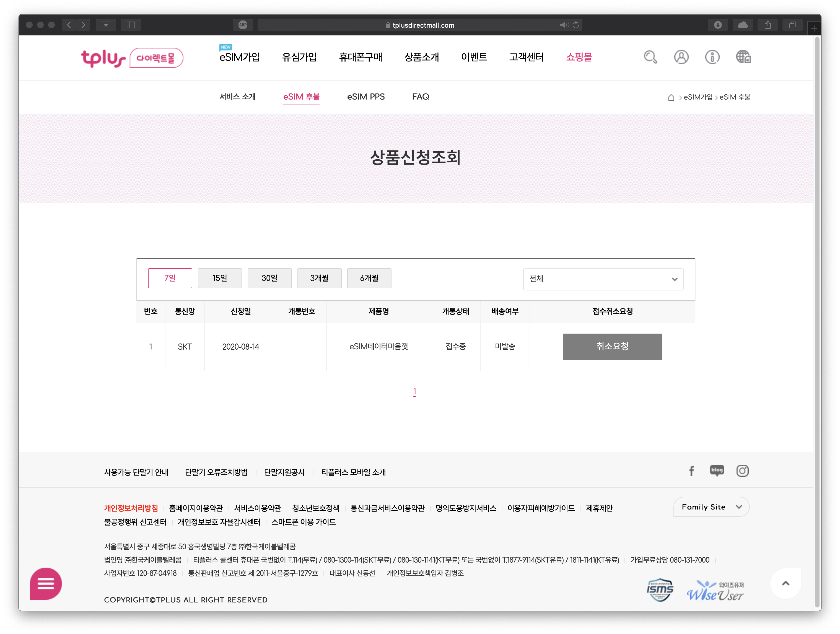Viewport: 840px width, 634px height.
Task: Select the 7일 period filter
Action: [x=170, y=278]
